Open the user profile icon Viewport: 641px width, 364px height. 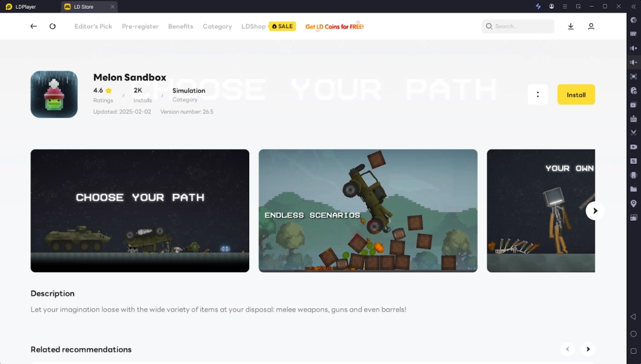coord(591,26)
